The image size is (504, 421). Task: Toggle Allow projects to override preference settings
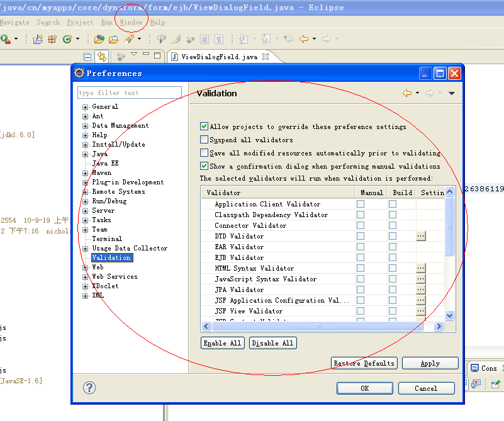click(204, 126)
